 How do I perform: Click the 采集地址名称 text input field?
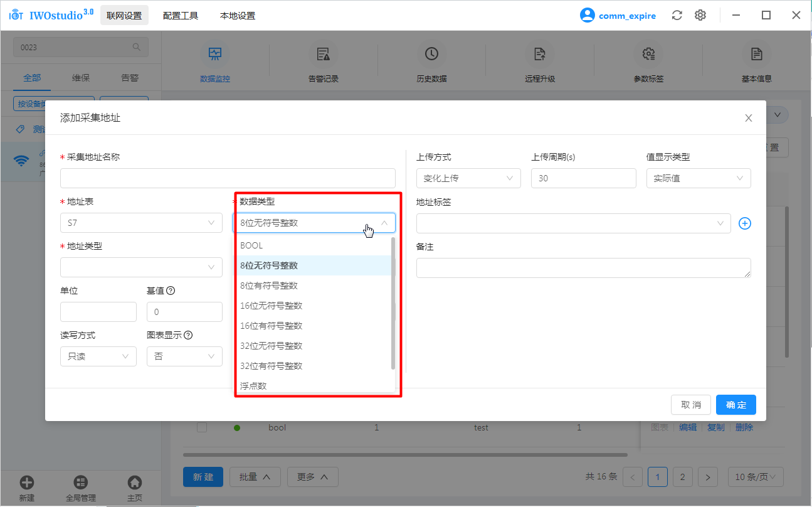228,178
